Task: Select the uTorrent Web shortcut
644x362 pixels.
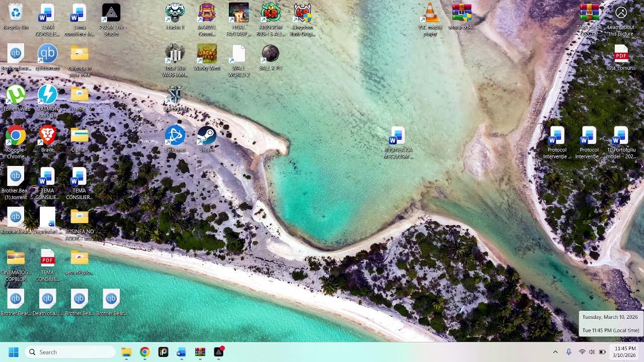Action: pyautogui.click(x=16, y=99)
